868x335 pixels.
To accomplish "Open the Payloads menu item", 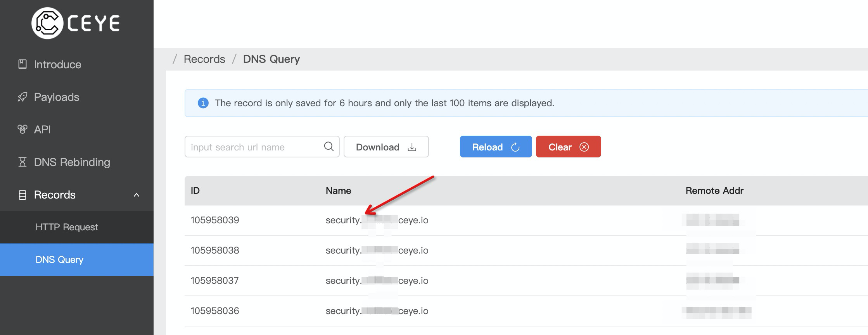I will click(57, 97).
